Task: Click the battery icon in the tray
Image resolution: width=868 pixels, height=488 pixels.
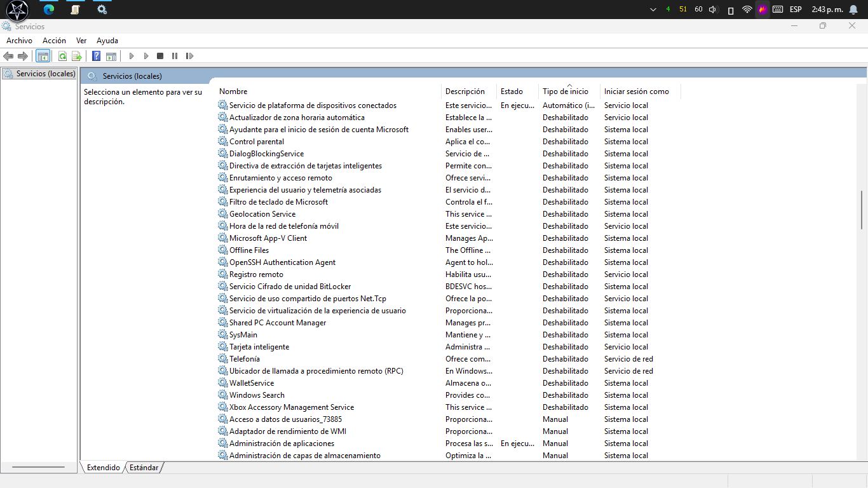Action: coord(731,10)
